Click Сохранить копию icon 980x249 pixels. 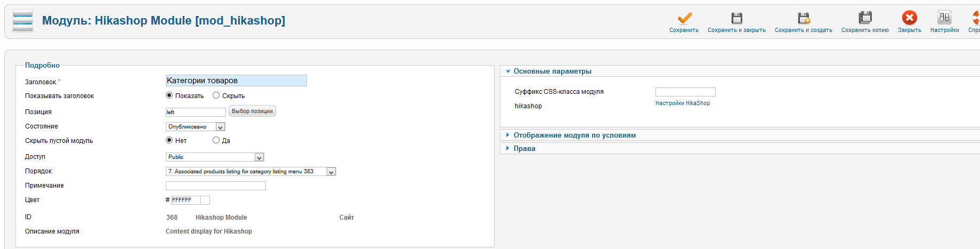tap(865, 18)
